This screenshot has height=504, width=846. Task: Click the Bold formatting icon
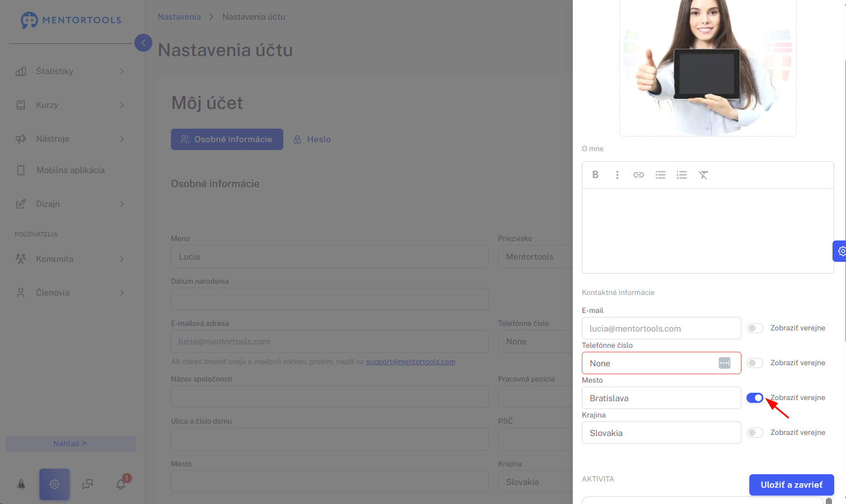click(595, 175)
